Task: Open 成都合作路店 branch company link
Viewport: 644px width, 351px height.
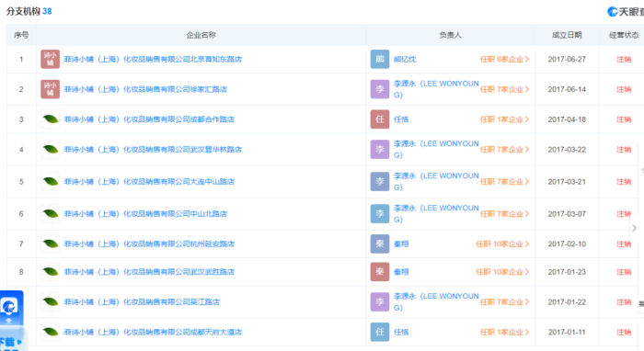Action: pyautogui.click(x=149, y=119)
